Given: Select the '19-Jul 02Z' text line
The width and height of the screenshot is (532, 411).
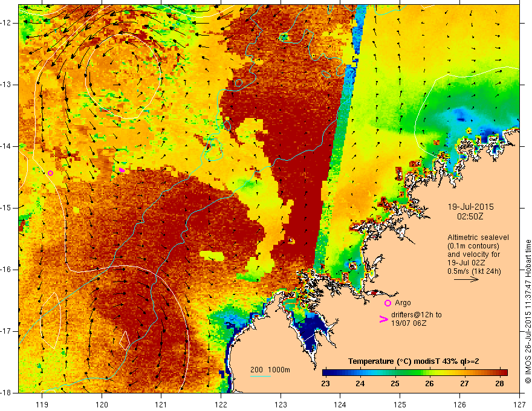Looking at the screenshot, I should coord(466,263).
